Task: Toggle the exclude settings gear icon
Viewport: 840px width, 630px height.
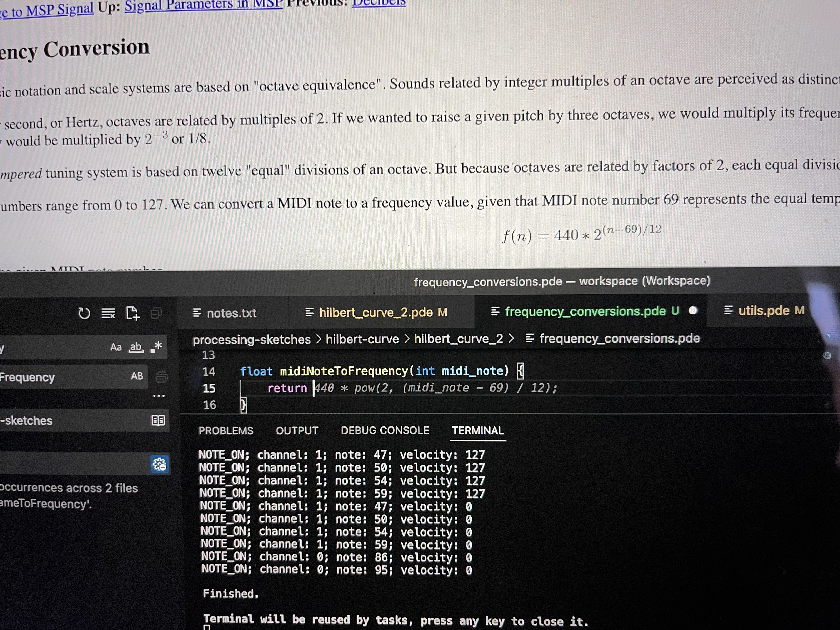Action: [x=160, y=464]
